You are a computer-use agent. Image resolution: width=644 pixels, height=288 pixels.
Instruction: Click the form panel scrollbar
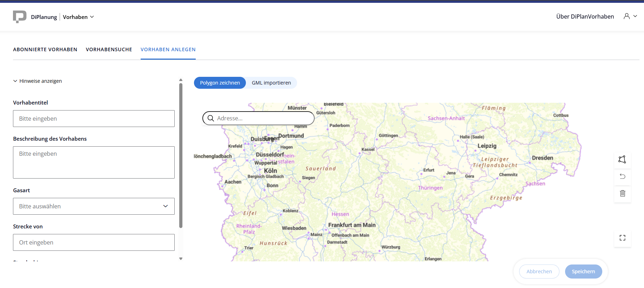181,154
